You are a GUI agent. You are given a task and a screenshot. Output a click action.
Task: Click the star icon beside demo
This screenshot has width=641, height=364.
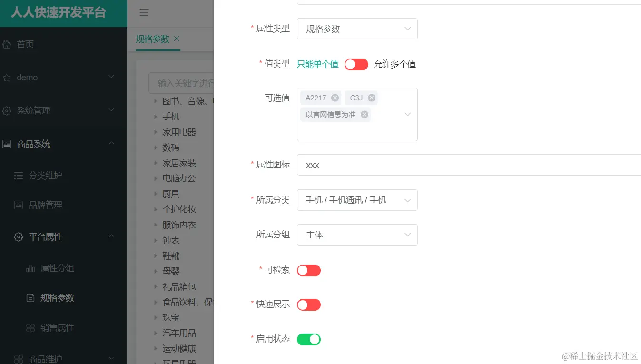point(7,78)
